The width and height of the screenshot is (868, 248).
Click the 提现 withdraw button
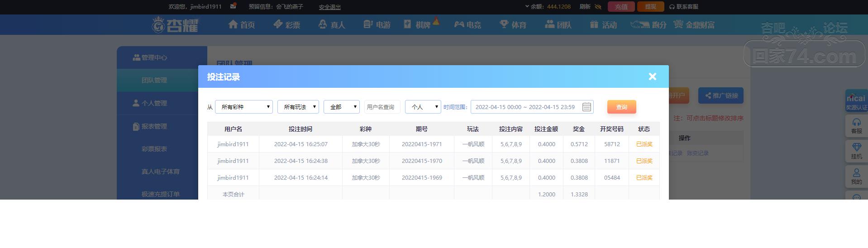pyautogui.click(x=650, y=7)
